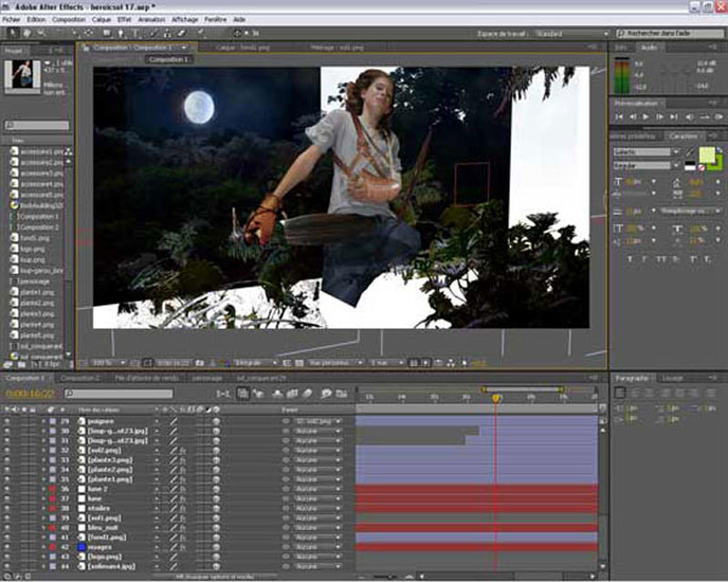Expand layer 34 plante2.png properties
Image resolution: width=728 pixels, height=582 pixels.
(x=44, y=470)
